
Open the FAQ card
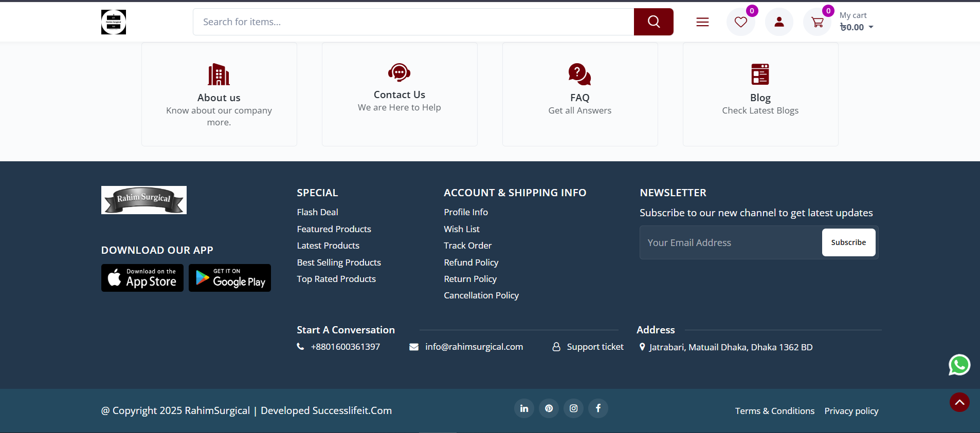click(x=579, y=95)
